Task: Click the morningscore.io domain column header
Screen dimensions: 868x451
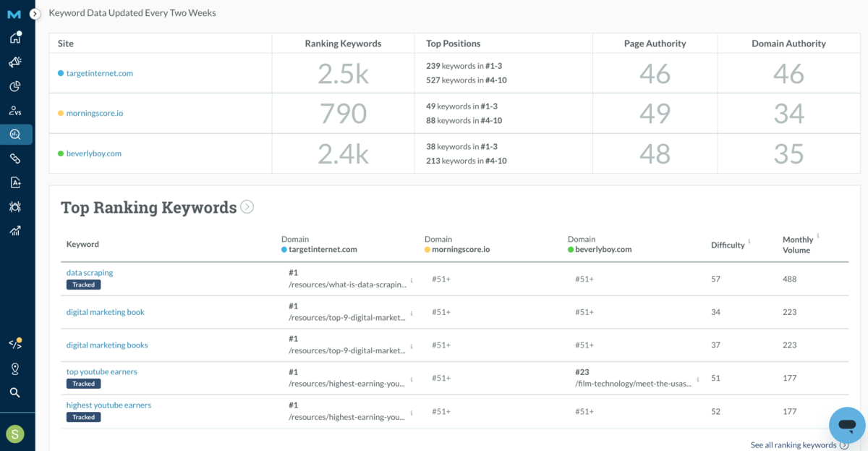Action: (x=457, y=244)
